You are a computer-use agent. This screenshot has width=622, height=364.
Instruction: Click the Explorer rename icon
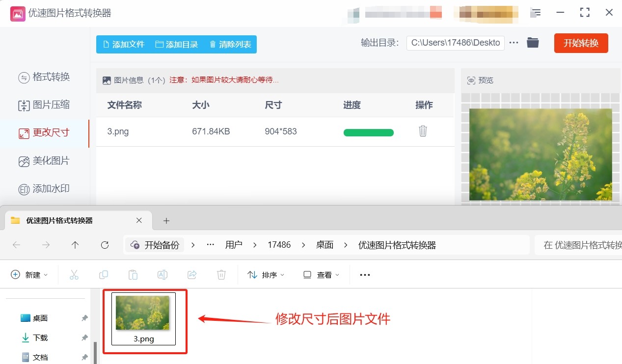[x=162, y=275]
